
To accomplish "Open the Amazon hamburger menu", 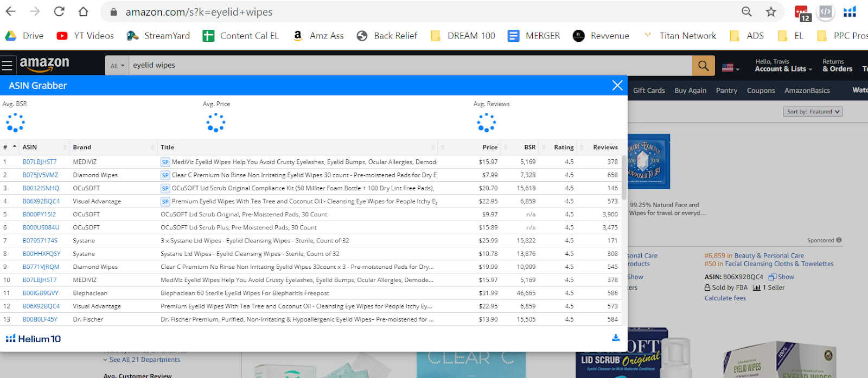I will pos(7,66).
